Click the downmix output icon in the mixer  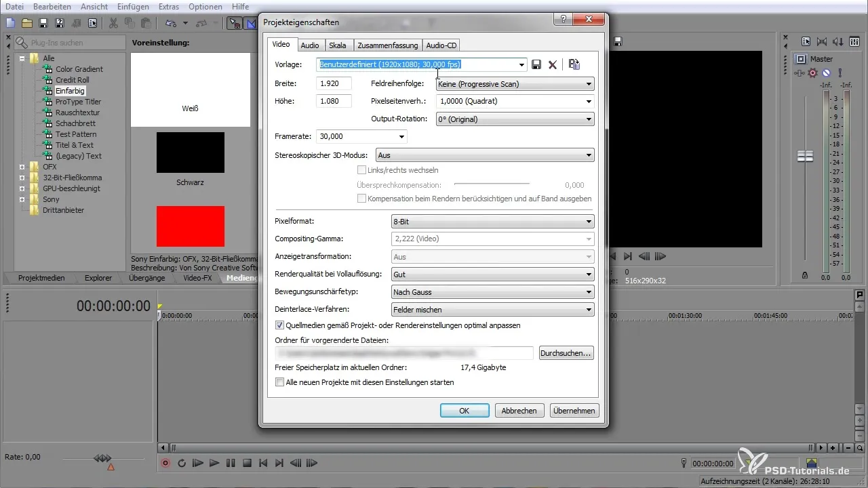822,41
